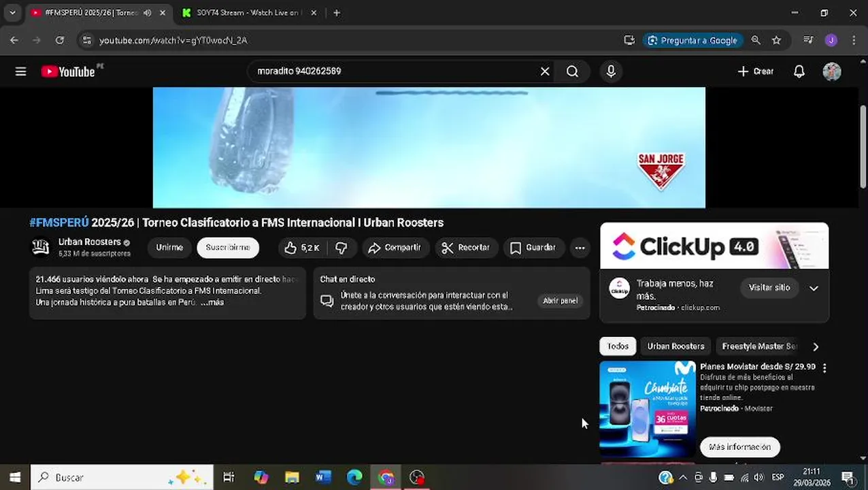
Task: Save video with Guardar
Action: point(533,248)
